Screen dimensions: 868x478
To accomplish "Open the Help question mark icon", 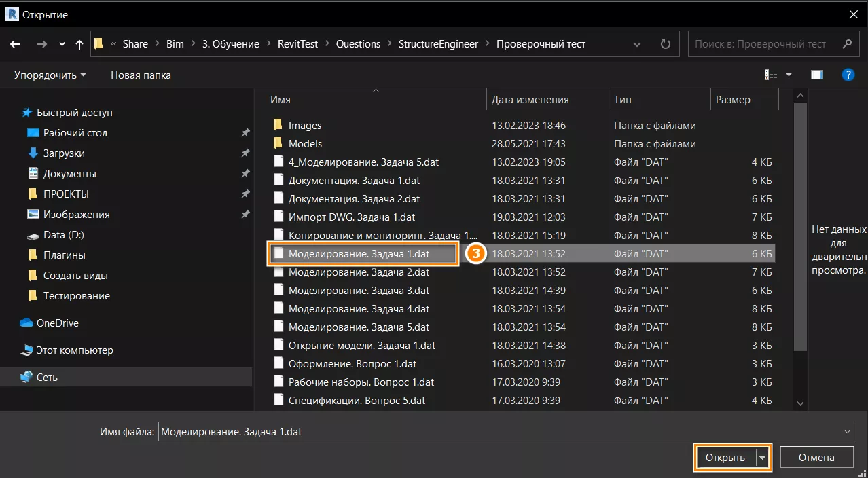I will 848,75.
